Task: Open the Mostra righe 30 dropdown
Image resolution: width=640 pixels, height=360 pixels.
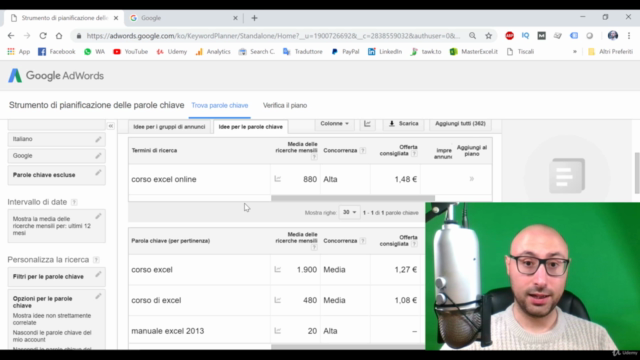Action: point(349,212)
